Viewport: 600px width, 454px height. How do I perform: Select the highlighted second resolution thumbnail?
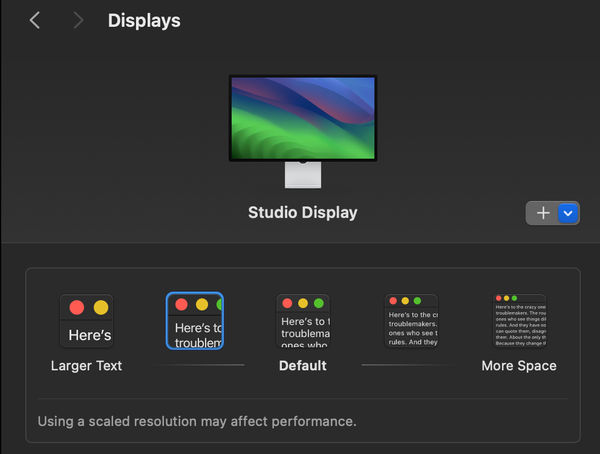click(195, 321)
